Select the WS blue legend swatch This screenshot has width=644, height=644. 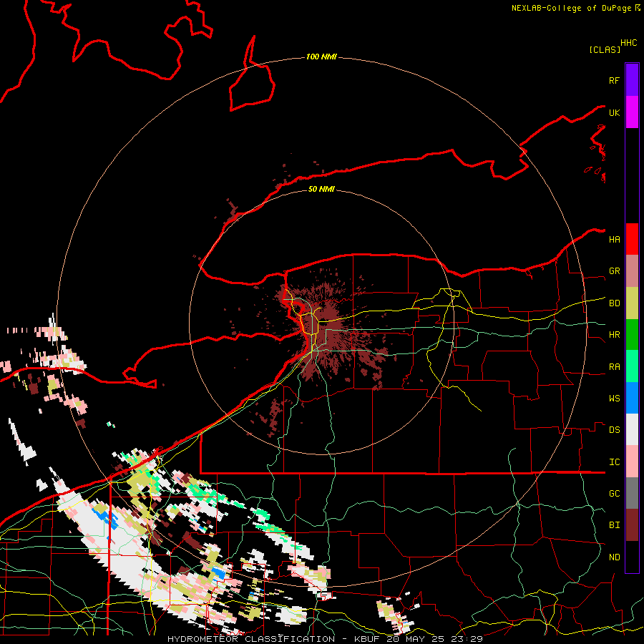[x=632, y=398]
